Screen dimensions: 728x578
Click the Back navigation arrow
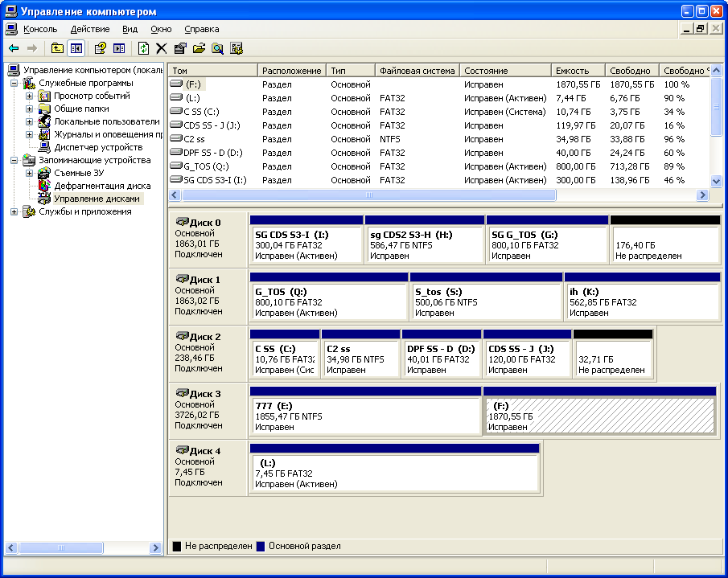coord(14,47)
